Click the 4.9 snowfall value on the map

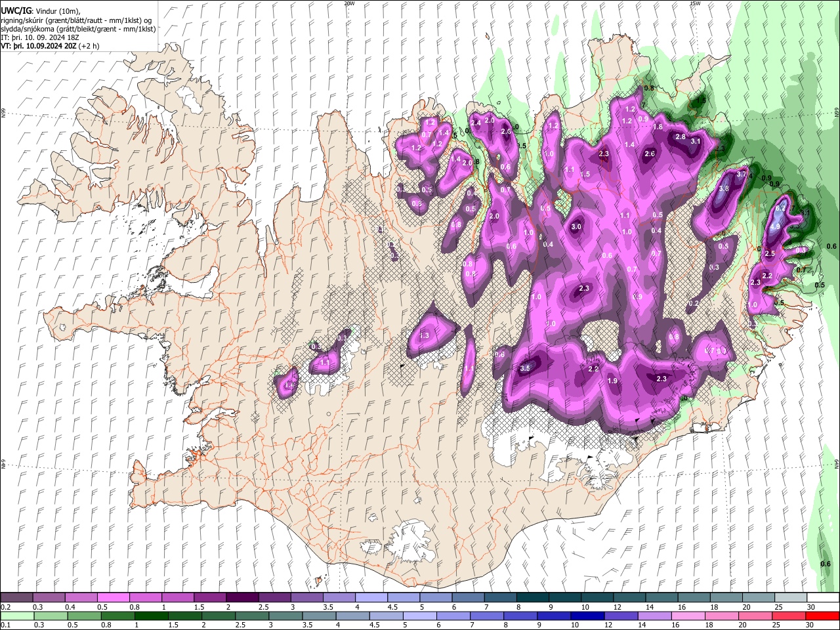pyautogui.click(x=775, y=226)
